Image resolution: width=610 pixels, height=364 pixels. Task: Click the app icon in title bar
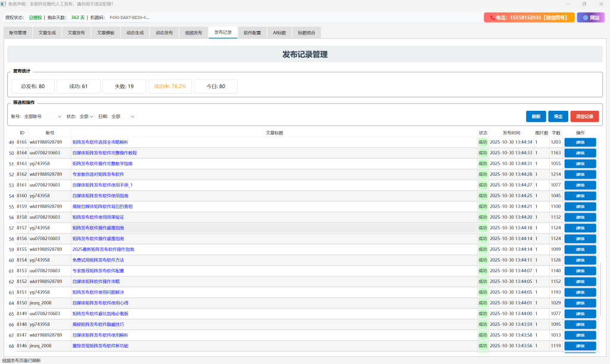[4, 4]
